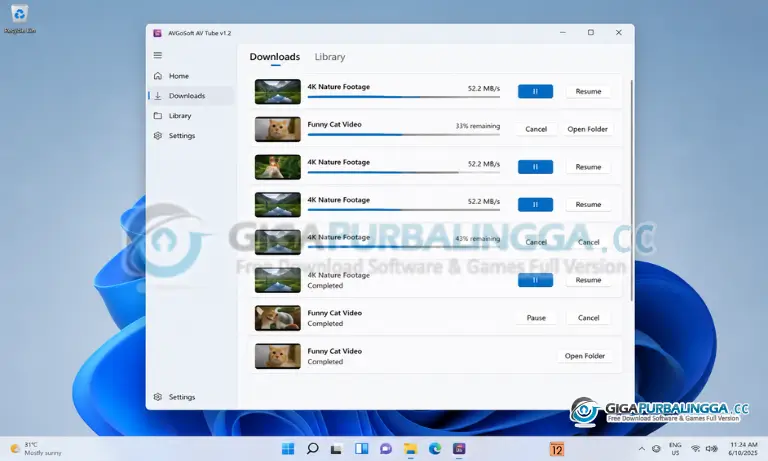Click progress bar of the deer thumbnail download
The height and width of the screenshot is (461, 768).
(404, 172)
